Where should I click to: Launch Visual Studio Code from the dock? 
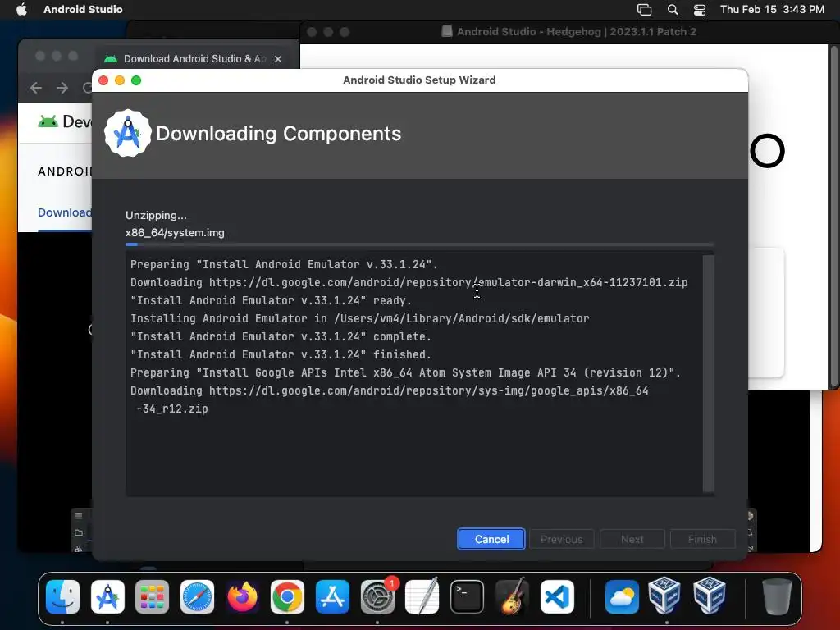coord(557,596)
